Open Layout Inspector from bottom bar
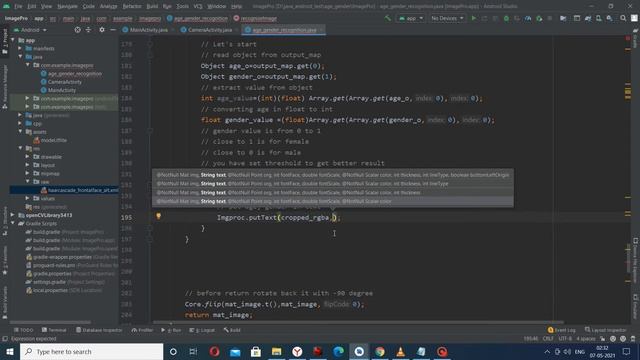Viewport: 640px width, 360px height. pos(606,330)
